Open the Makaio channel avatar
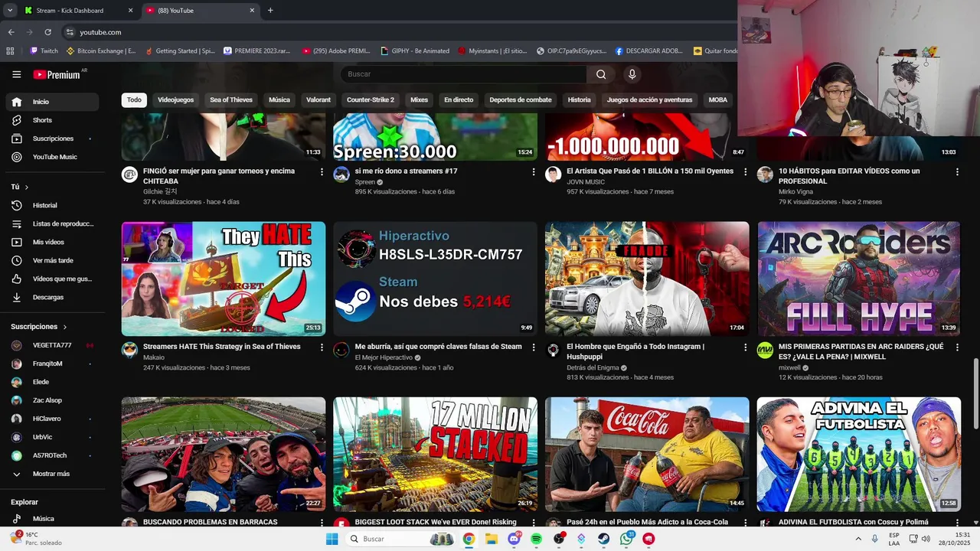980x551 pixels. (x=129, y=350)
